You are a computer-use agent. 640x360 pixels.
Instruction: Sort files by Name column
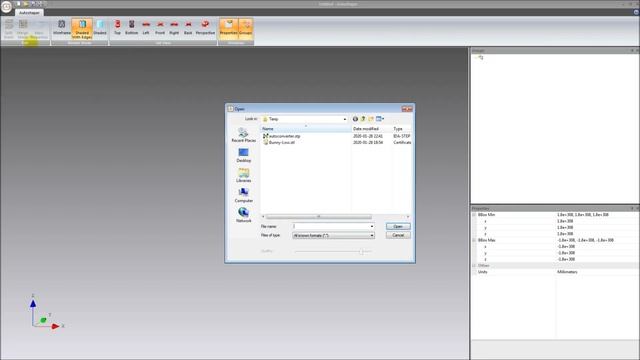click(305, 129)
